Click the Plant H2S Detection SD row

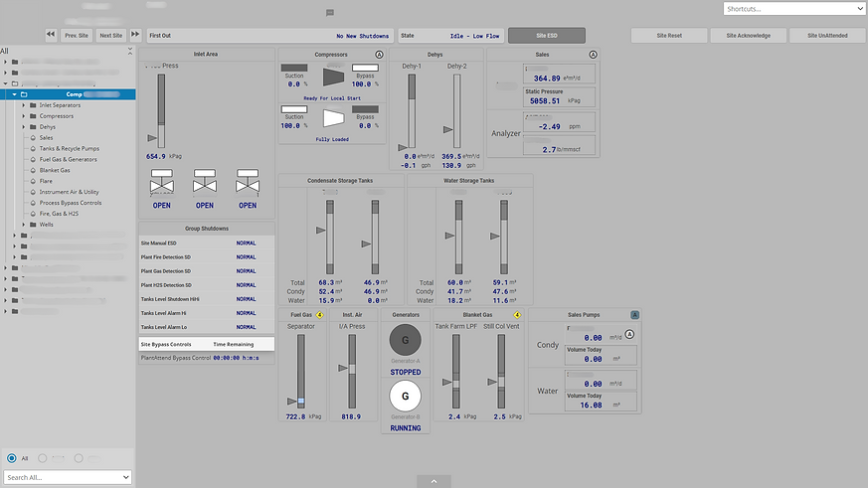click(x=207, y=285)
